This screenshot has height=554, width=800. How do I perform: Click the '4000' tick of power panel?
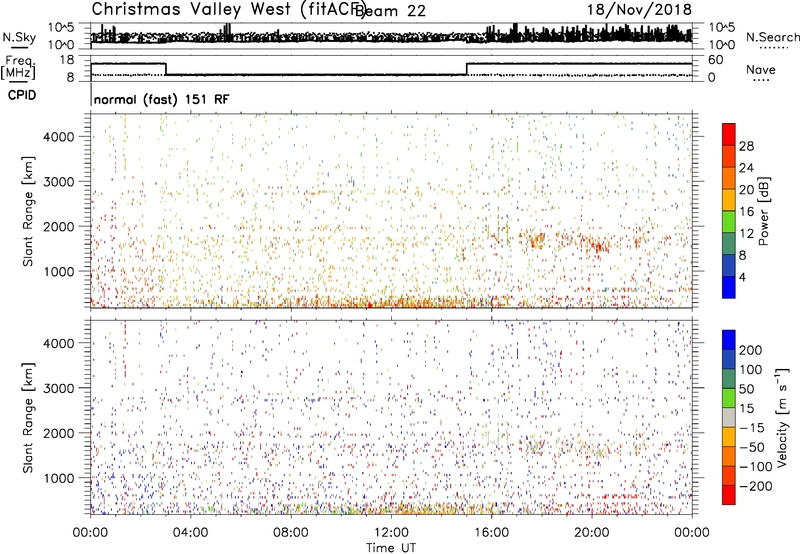click(x=59, y=137)
